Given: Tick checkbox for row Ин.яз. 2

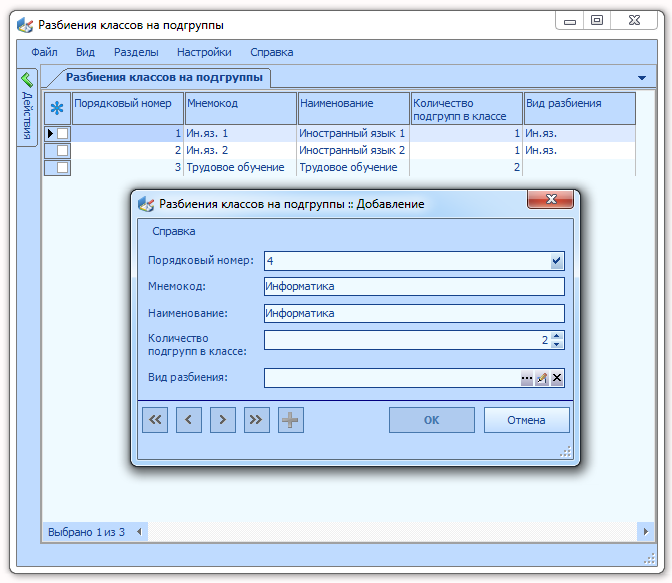Looking at the screenshot, I should pyautogui.click(x=63, y=150).
